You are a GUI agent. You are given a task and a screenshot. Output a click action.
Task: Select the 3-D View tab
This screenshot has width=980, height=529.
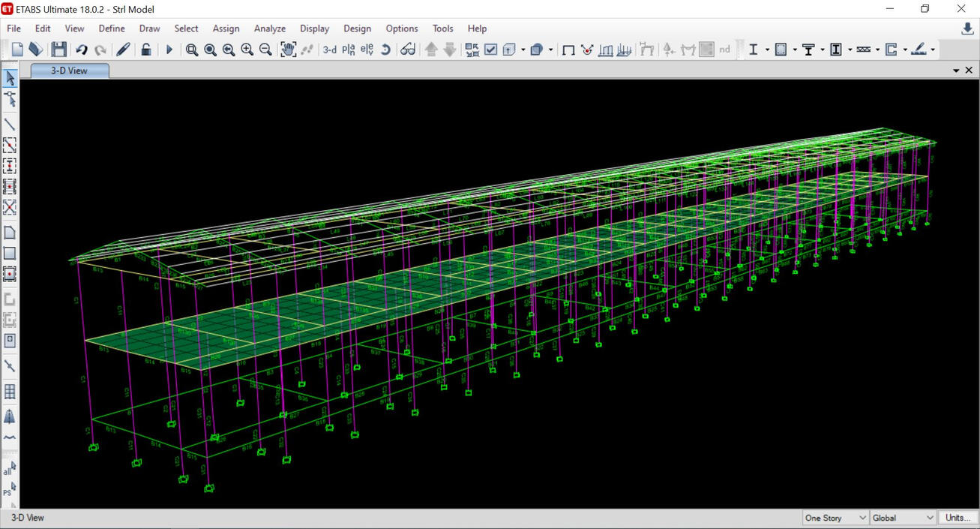coord(67,69)
